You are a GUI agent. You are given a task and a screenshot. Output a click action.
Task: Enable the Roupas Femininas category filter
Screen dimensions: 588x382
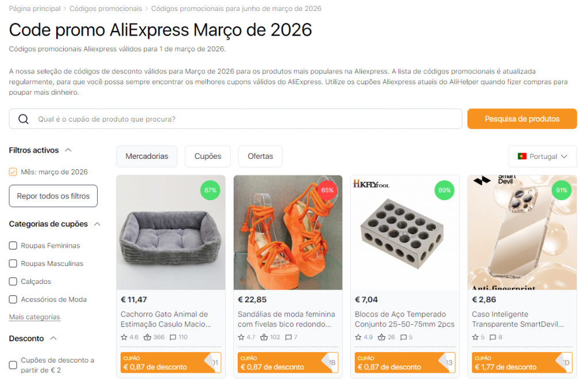[13, 245]
